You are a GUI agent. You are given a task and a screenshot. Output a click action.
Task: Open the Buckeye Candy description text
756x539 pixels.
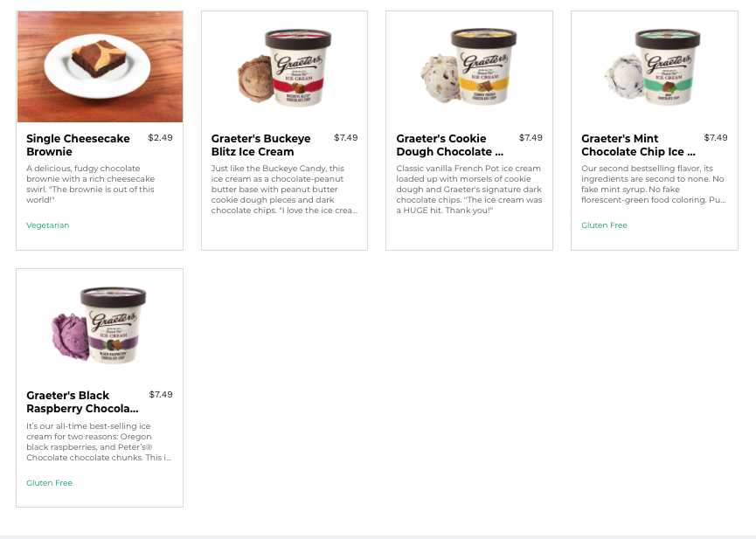[284, 190]
